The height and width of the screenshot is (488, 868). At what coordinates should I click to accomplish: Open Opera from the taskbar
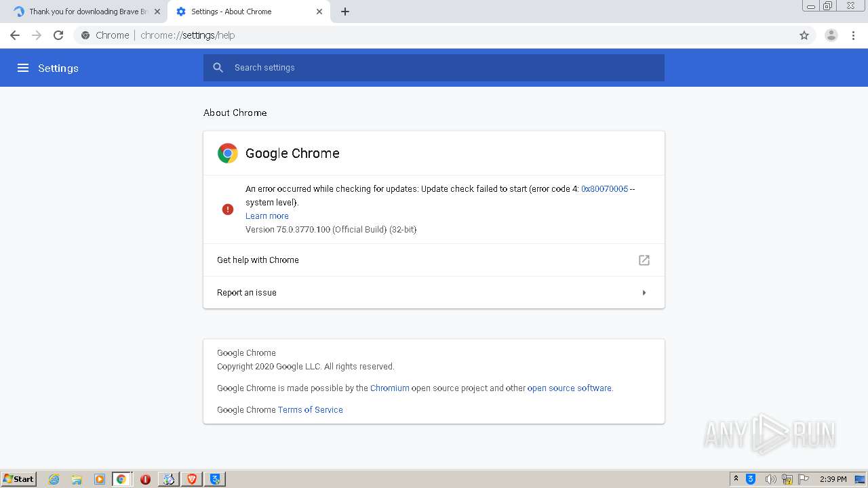point(145,479)
